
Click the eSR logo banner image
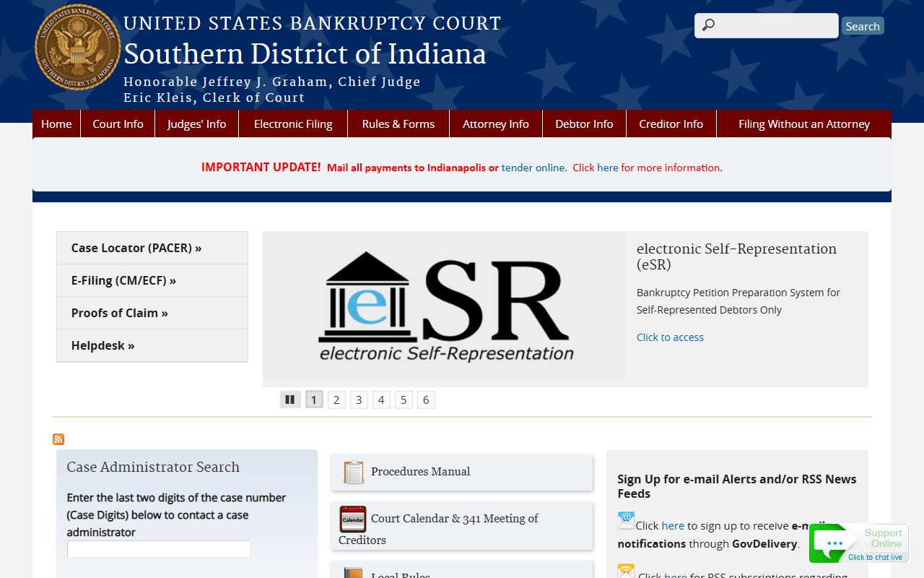click(x=444, y=305)
